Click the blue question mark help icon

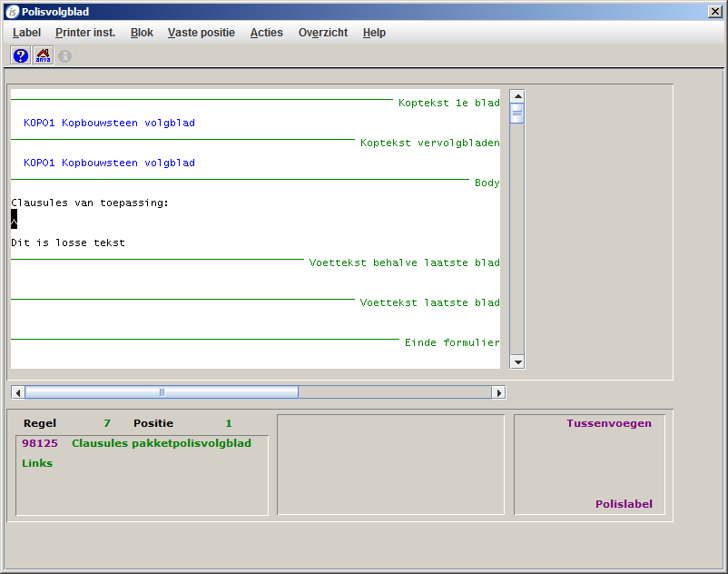pyautogui.click(x=21, y=55)
